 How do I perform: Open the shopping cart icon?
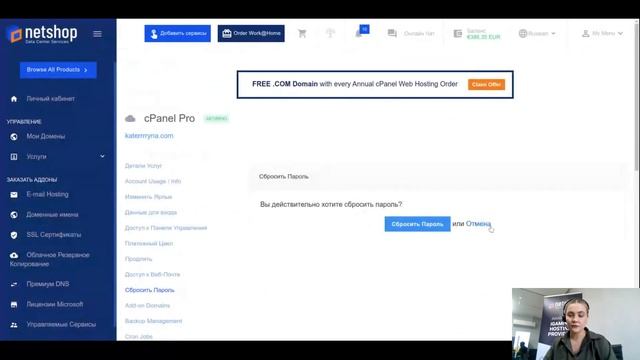[302, 33]
